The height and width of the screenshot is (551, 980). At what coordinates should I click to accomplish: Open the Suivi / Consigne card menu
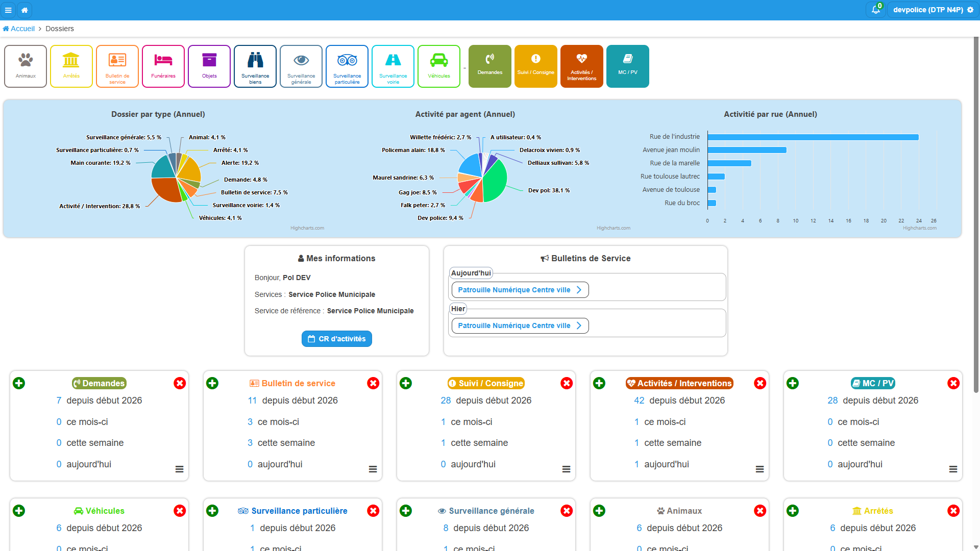tap(567, 469)
